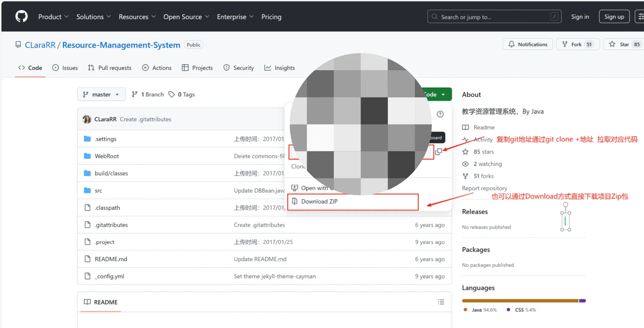Open the .settings folder
This screenshot has width=644, height=328.
105,139
